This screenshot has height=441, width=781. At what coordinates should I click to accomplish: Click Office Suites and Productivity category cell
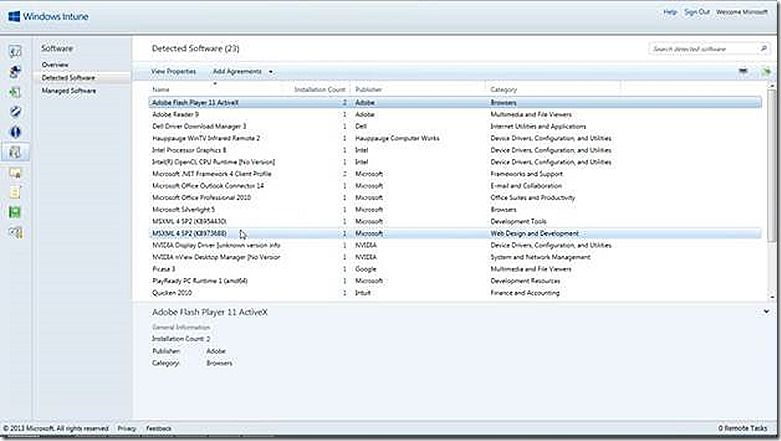point(532,198)
